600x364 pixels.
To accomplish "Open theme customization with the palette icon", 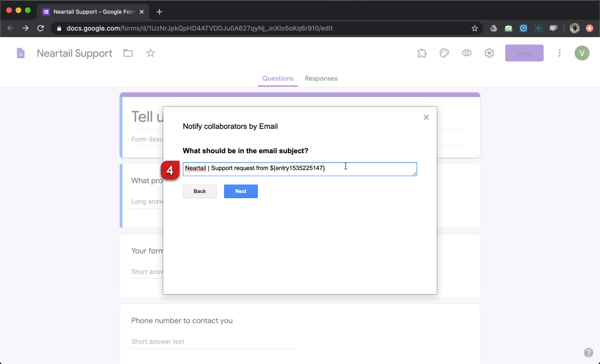I will point(444,53).
